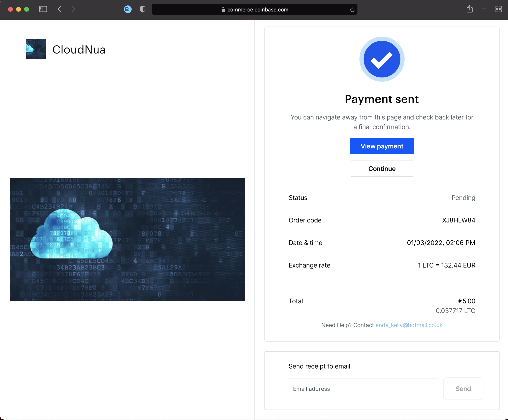
Task: Click the browser forward navigation arrow
Action: [74, 9]
